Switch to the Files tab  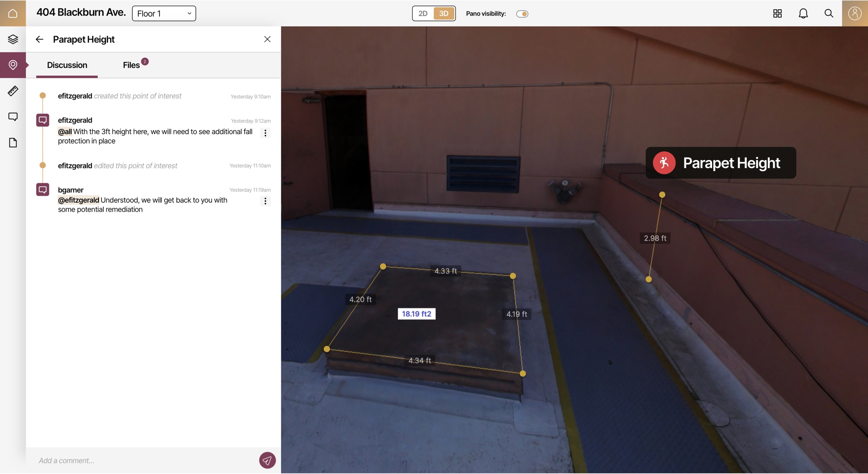point(132,65)
